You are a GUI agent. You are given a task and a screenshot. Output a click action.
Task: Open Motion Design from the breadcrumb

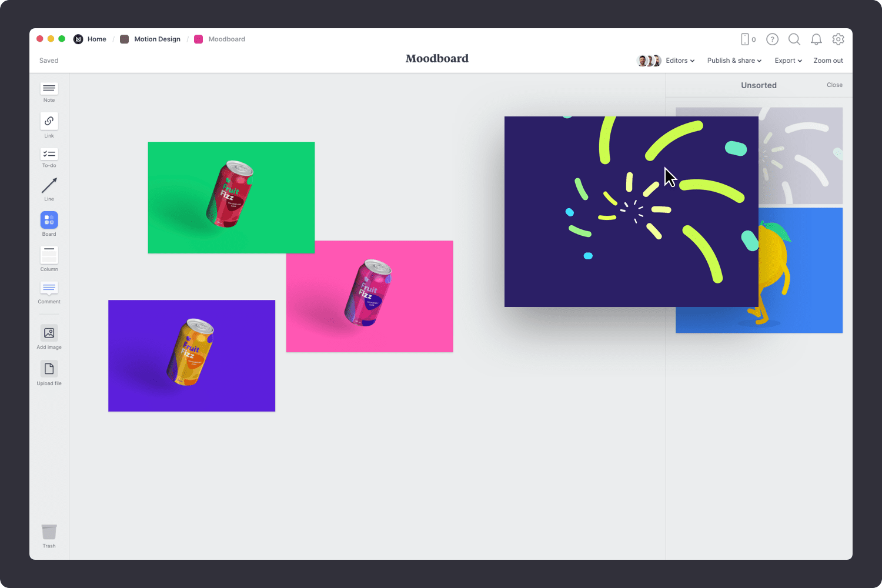point(157,39)
